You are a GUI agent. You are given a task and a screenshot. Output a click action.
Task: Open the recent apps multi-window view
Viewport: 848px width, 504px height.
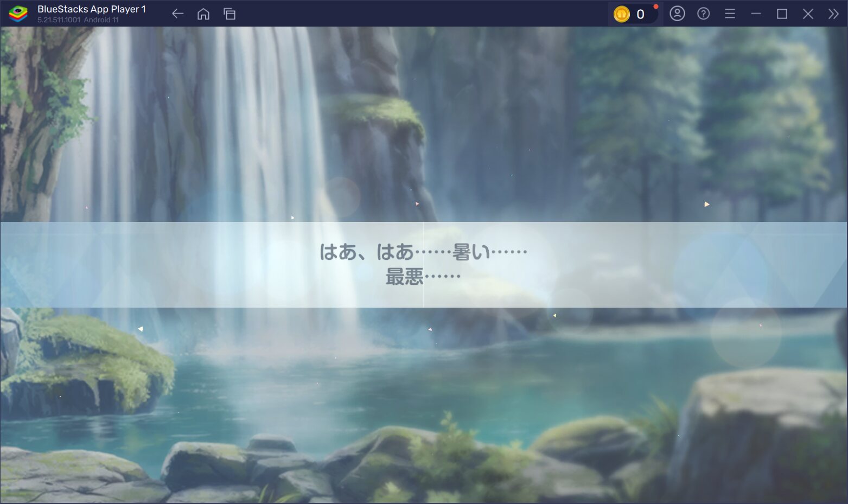(229, 14)
